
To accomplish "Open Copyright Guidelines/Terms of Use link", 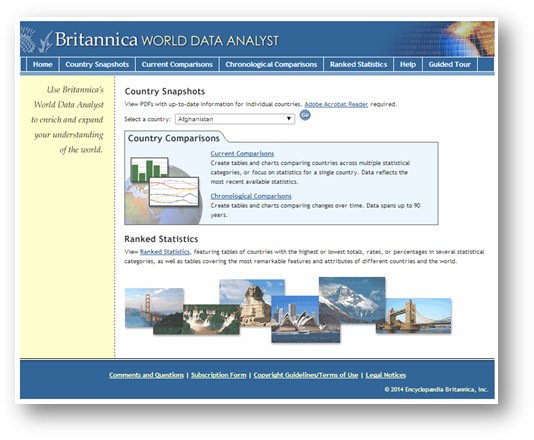I will point(306,375).
